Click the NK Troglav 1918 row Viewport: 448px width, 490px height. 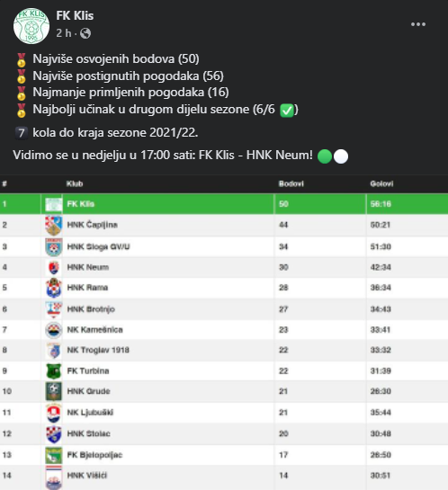tap(224, 351)
